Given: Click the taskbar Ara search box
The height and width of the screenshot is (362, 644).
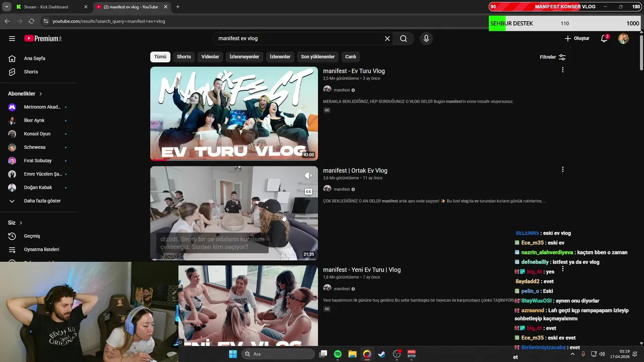Looking at the screenshot, I should [x=278, y=354].
